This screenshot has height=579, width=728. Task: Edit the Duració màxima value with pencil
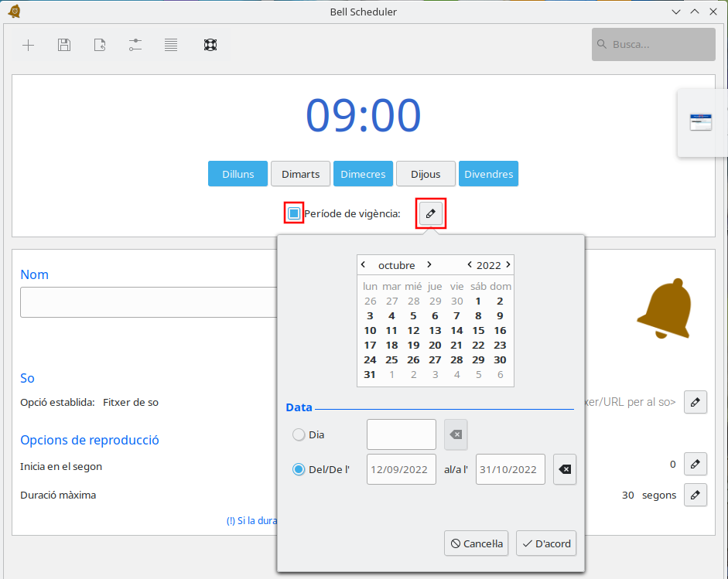pyautogui.click(x=695, y=495)
